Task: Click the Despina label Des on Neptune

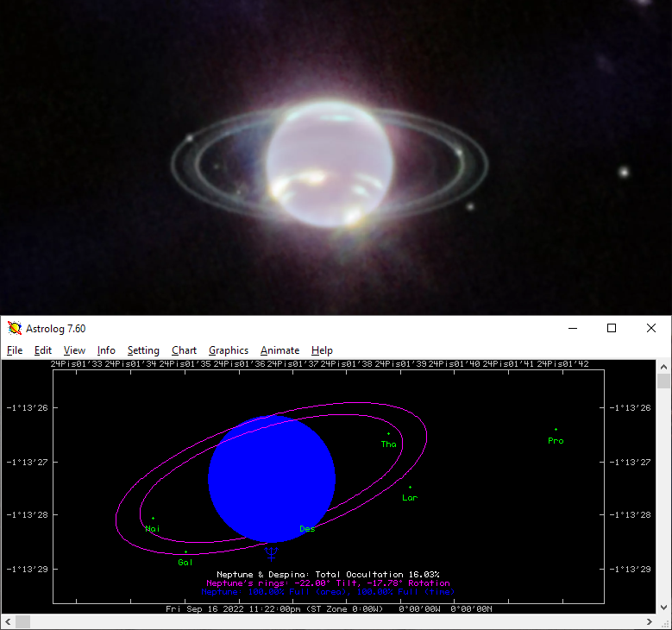Action: (x=307, y=528)
